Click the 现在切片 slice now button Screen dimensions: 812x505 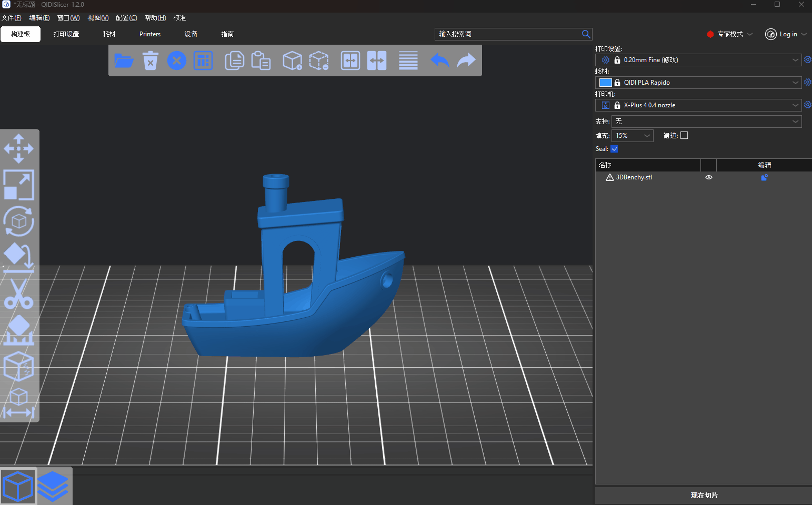[x=704, y=496]
